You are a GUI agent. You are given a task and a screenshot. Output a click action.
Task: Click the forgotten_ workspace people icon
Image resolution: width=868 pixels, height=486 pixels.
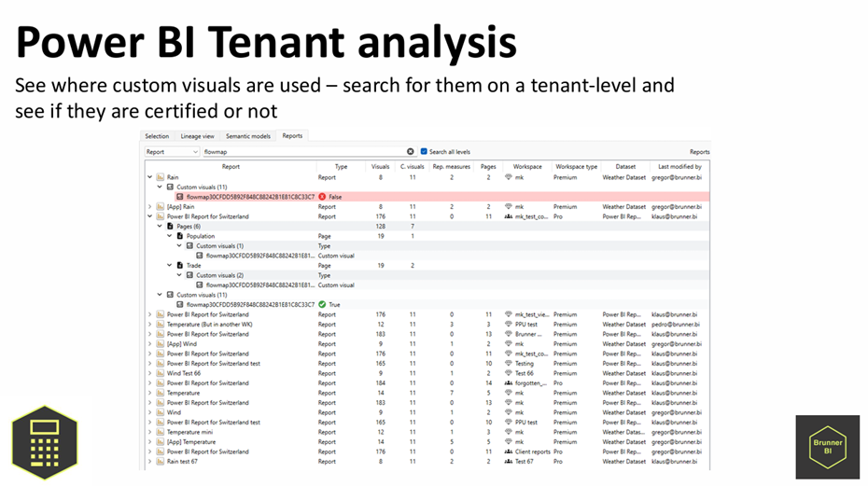(x=508, y=383)
